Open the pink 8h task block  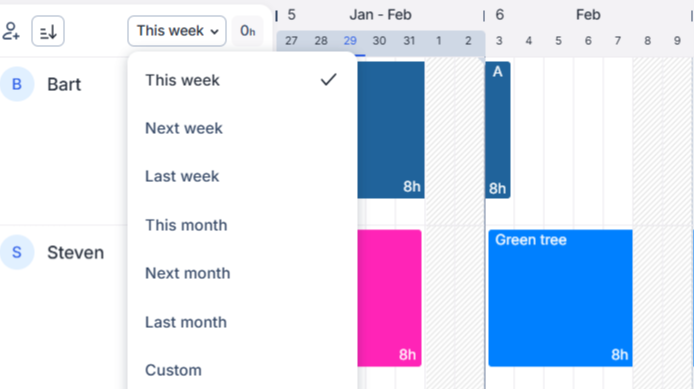389,298
